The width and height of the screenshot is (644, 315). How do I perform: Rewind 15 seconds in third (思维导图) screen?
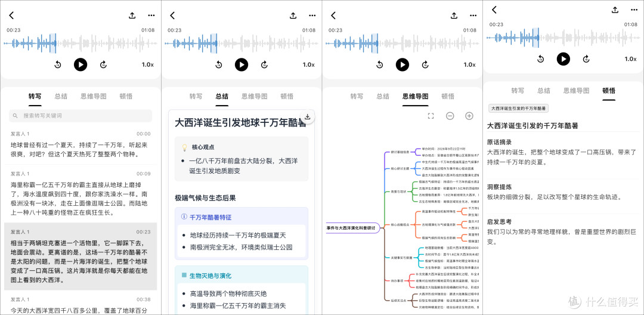(x=379, y=64)
